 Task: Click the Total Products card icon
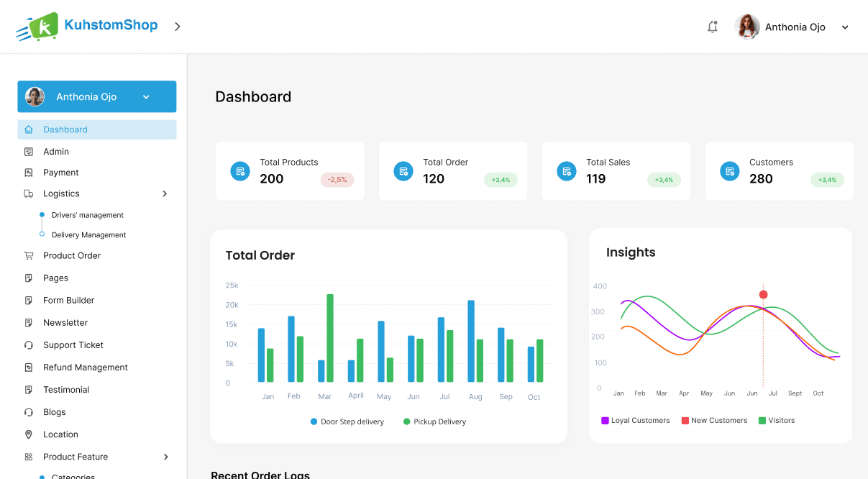coord(240,171)
